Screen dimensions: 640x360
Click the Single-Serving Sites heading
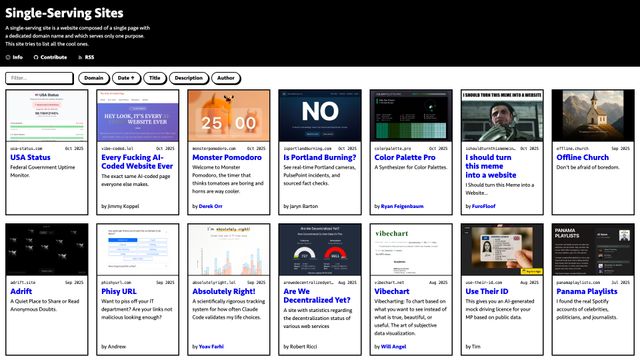tap(64, 13)
